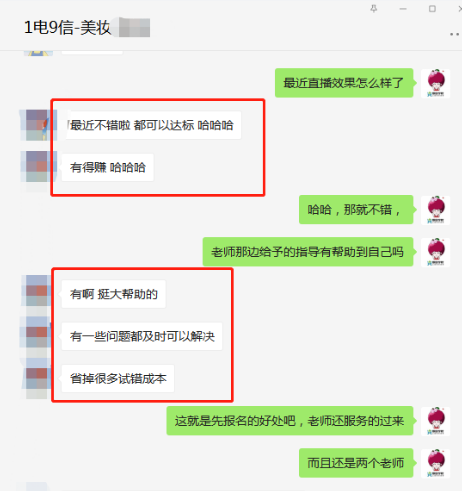
Task: Click sender avatar beside 哈哈，那就不错
Action: pyautogui.click(x=436, y=210)
